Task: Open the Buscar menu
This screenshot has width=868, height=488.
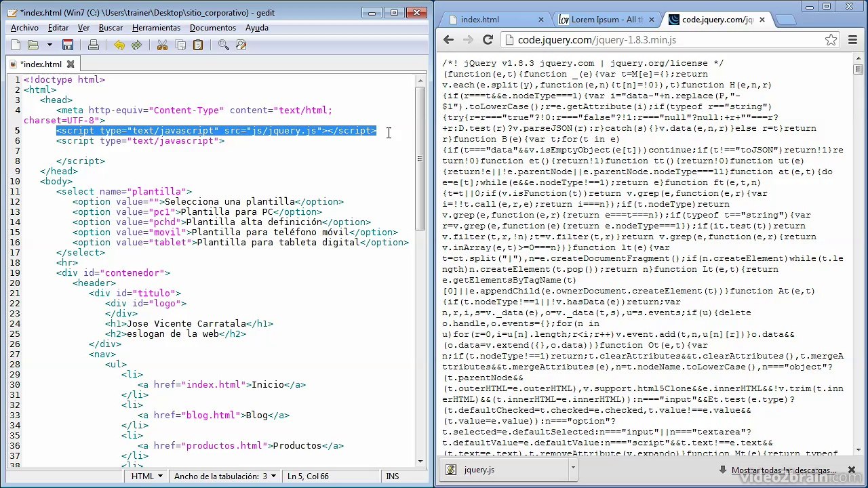Action: 111,28
